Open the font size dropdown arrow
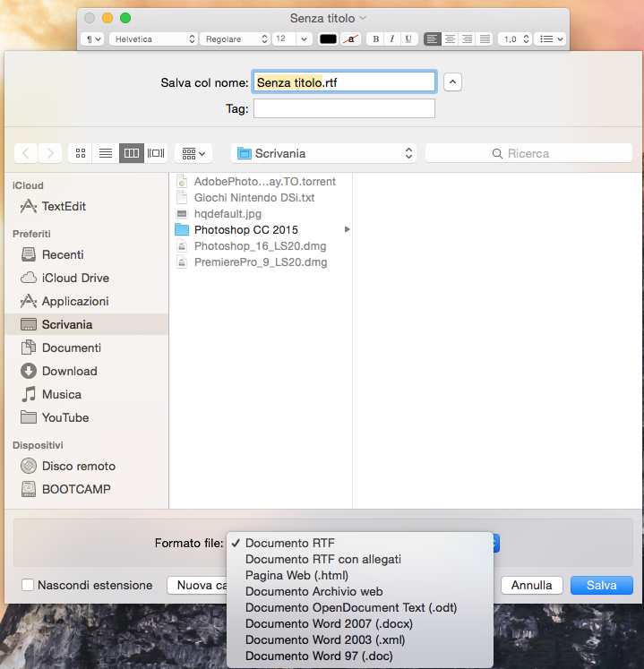This screenshot has width=644, height=669. [x=304, y=39]
